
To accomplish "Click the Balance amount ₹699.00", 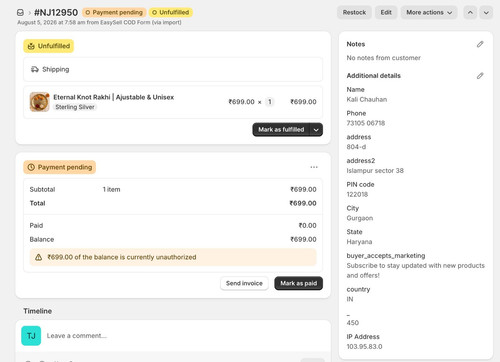I will tap(303, 240).
